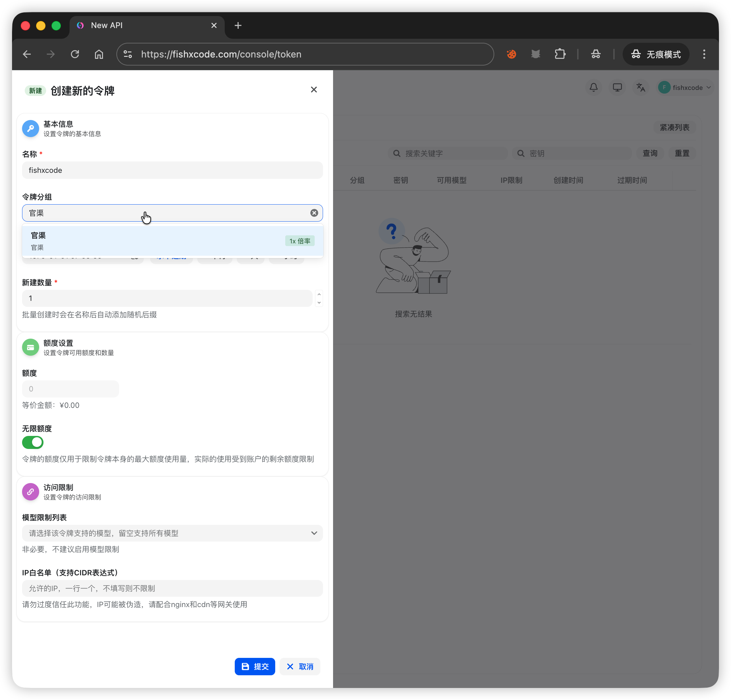Click the browser extensions puzzle icon
The width and height of the screenshot is (731, 700).
click(560, 54)
